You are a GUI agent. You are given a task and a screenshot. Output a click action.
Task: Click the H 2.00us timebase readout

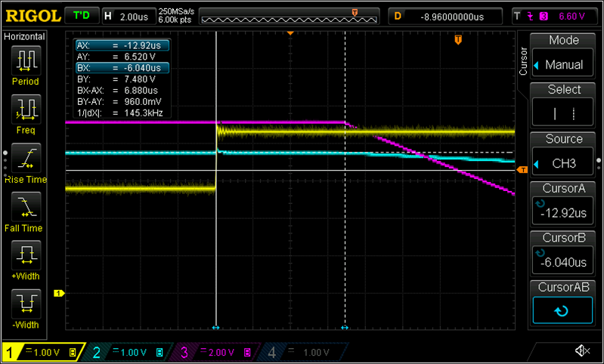click(x=129, y=17)
